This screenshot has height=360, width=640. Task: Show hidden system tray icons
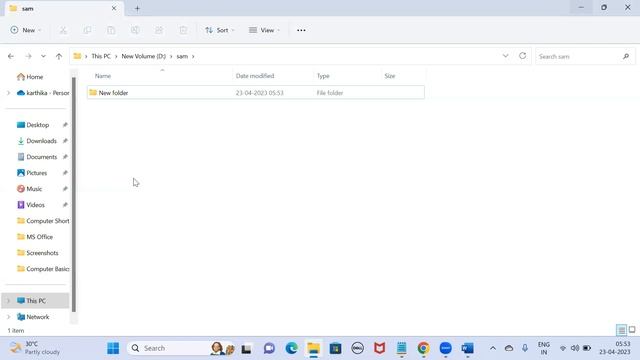493,348
